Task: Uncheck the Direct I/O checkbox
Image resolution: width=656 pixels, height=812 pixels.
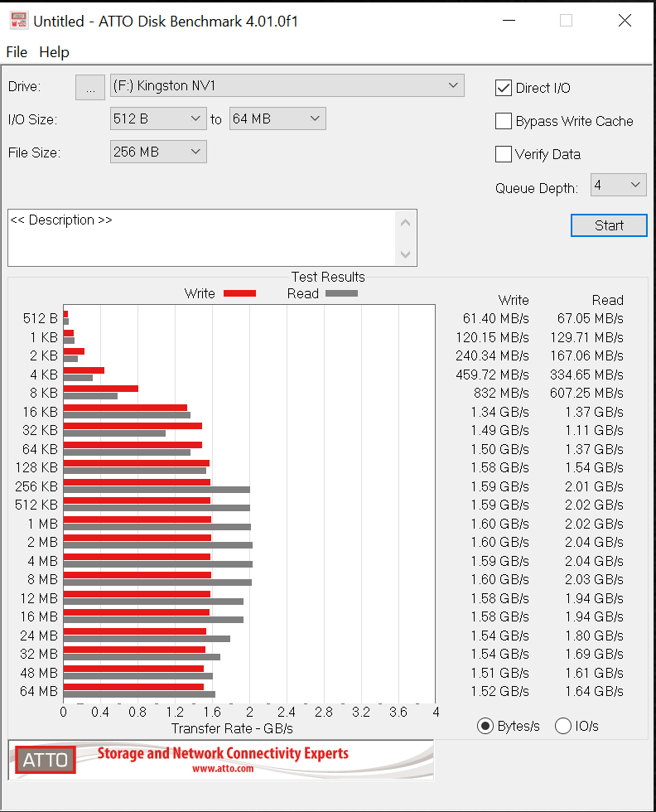Action: coord(504,88)
